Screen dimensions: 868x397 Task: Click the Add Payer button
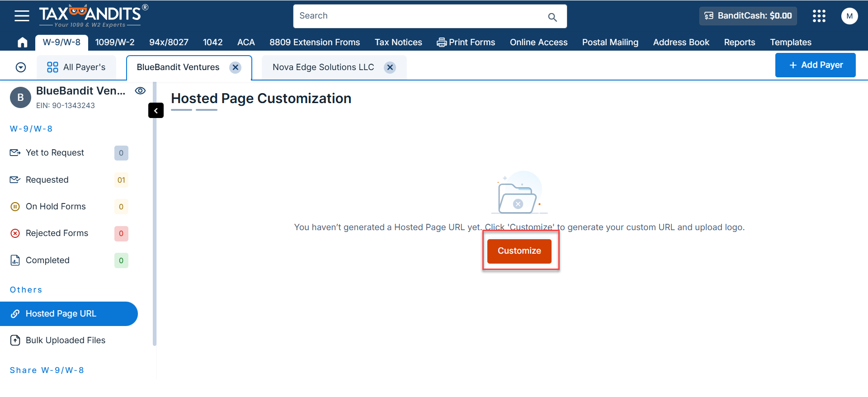tap(815, 65)
